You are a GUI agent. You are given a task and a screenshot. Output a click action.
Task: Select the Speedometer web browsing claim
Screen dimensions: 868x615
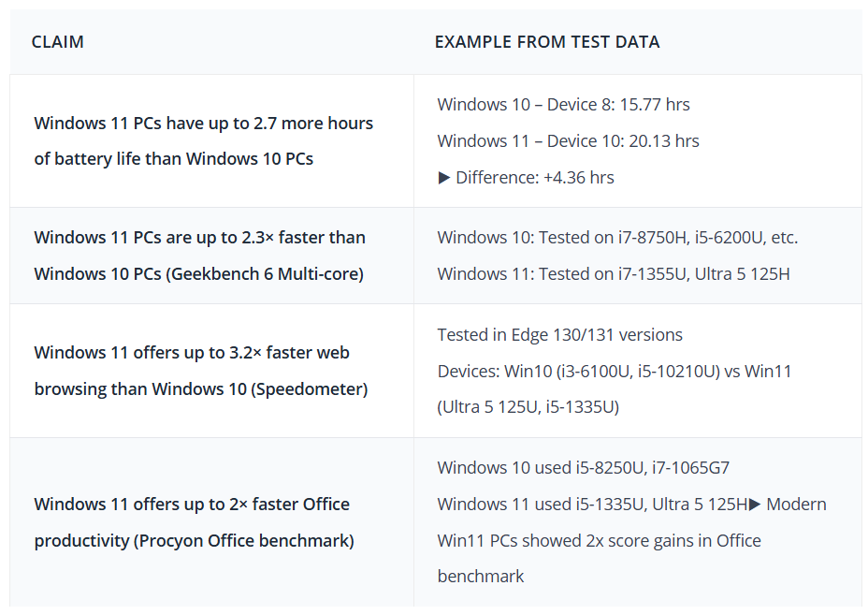[x=201, y=371]
